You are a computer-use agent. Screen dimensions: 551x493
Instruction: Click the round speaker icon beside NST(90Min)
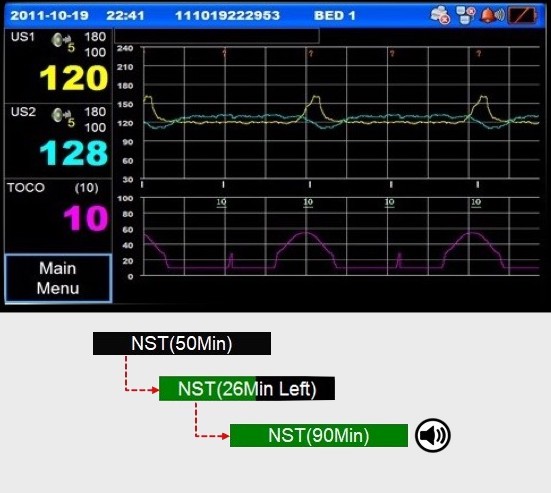(x=433, y=435)
